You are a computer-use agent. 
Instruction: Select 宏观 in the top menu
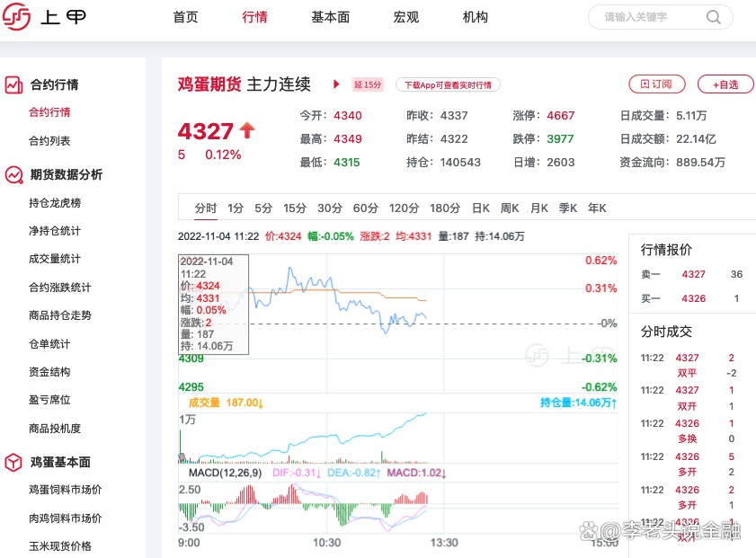click(406, 16)
